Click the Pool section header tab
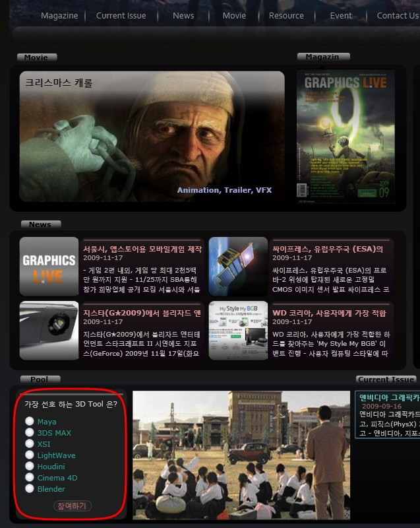The image size is (420, 528). 40,379
